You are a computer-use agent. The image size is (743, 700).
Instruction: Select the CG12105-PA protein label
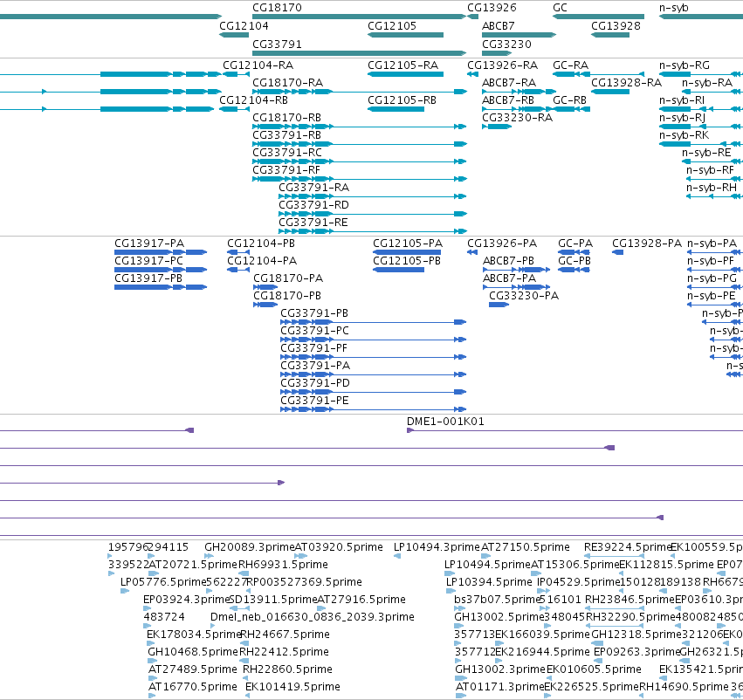point(408,243)
